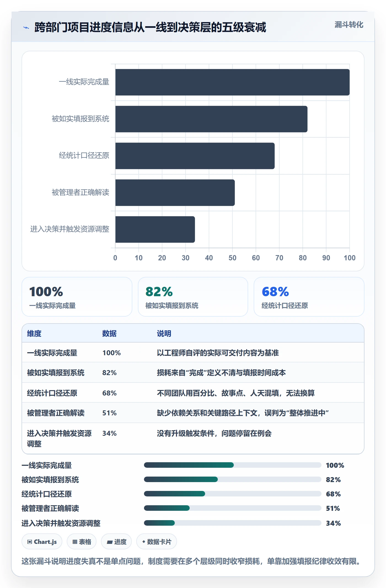Click the 维度 column header in the table
This screenshot has width=386, height=588.
click(x=34, y=333)
